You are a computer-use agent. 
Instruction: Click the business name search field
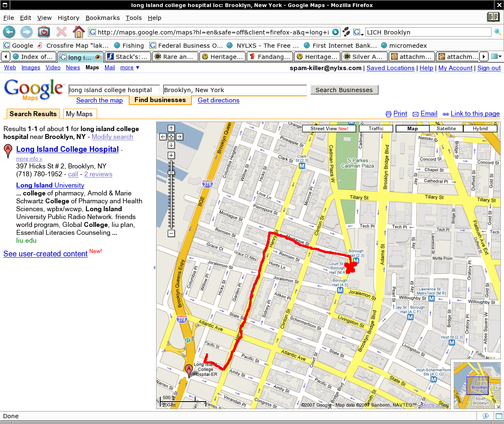pos(114,90)
